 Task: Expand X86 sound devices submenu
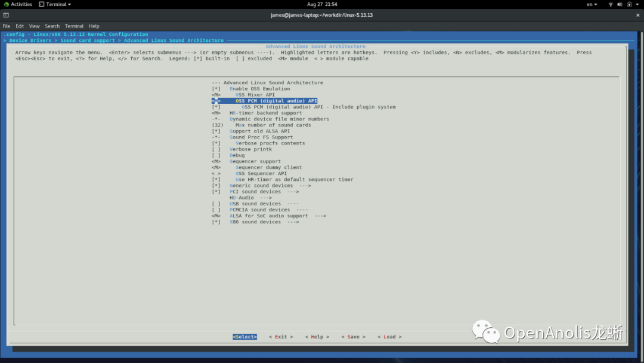pyautogui.click(x=255, y=222)
